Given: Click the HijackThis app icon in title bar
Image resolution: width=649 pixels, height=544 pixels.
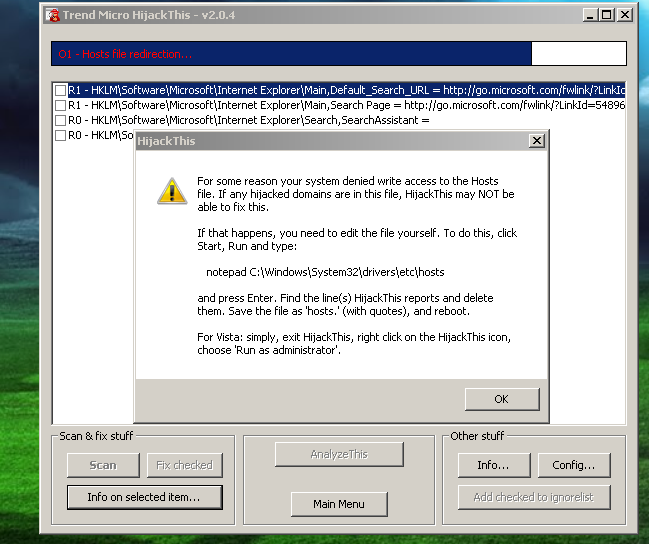Looking at the screenshot, I should [x=53, y=15].
